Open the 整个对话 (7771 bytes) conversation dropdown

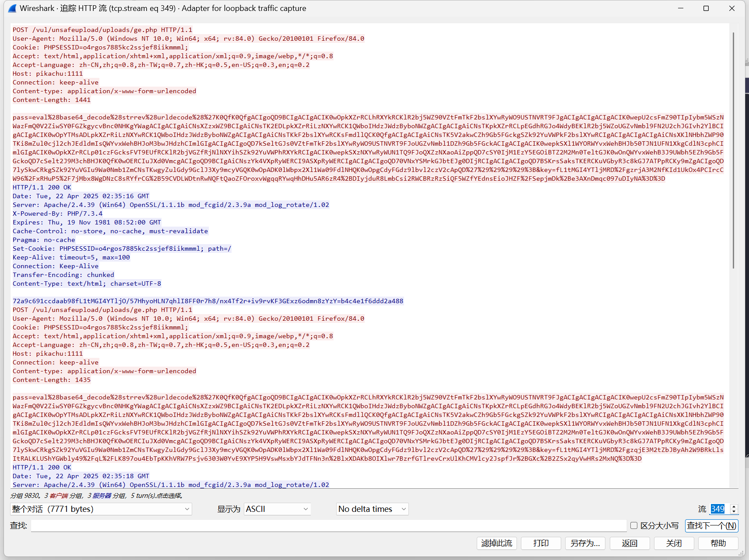(x=101, y=509)
